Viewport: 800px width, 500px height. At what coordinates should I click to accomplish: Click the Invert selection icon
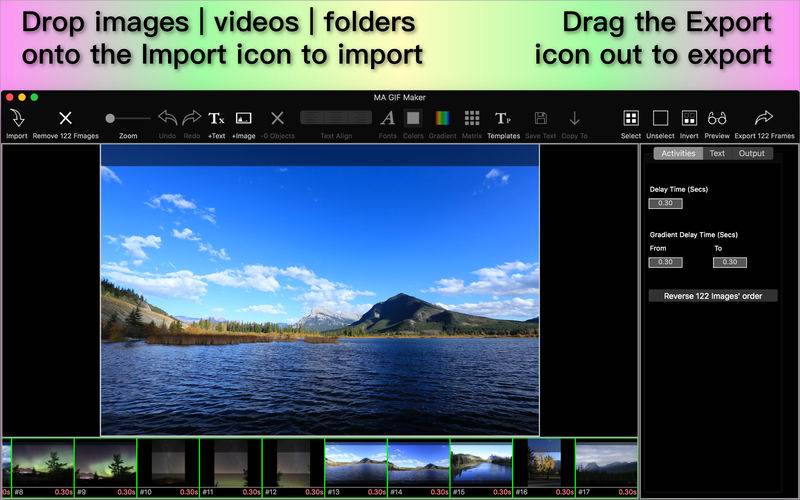coord(689,118)
